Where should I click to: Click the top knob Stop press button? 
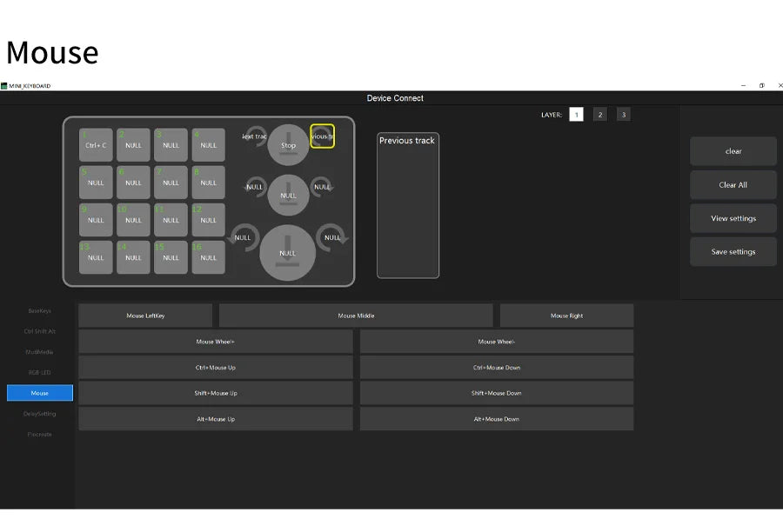[288, 144]
